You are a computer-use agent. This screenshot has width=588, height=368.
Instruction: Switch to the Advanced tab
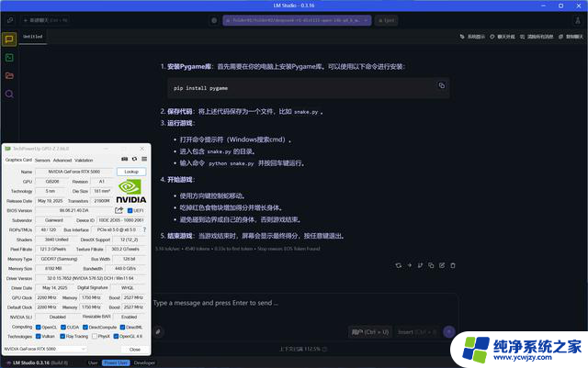tap(62, 160)
